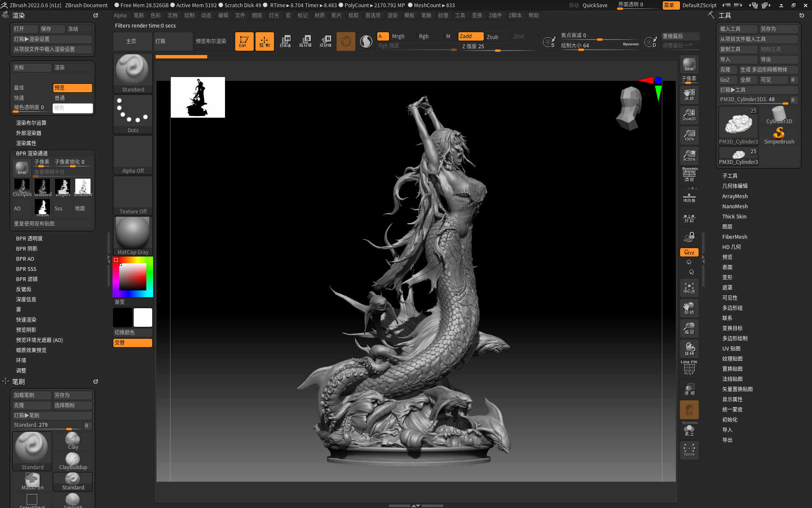Viewport: 812px width, 508px height.
Task: Click the AC50% half-size view icon
Action: (x=689, y=155)
